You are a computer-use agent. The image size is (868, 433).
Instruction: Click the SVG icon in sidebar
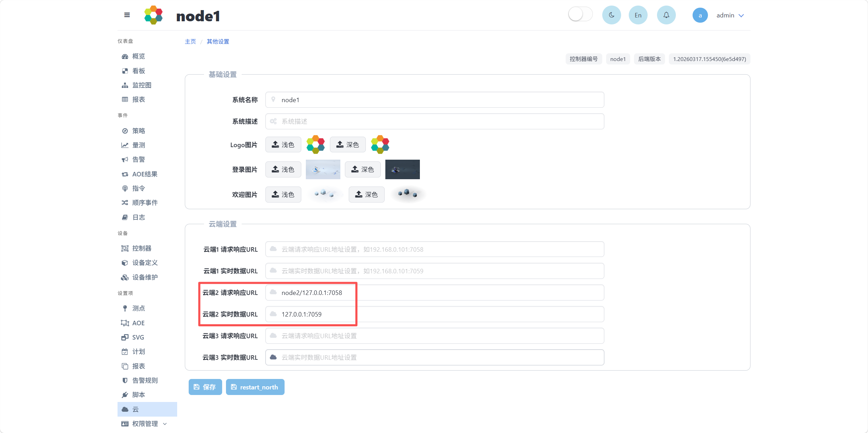tap(125, 337)
